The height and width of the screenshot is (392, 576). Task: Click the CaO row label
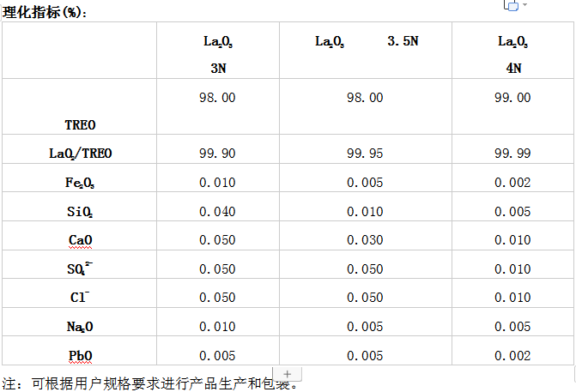tap(80, 240)
